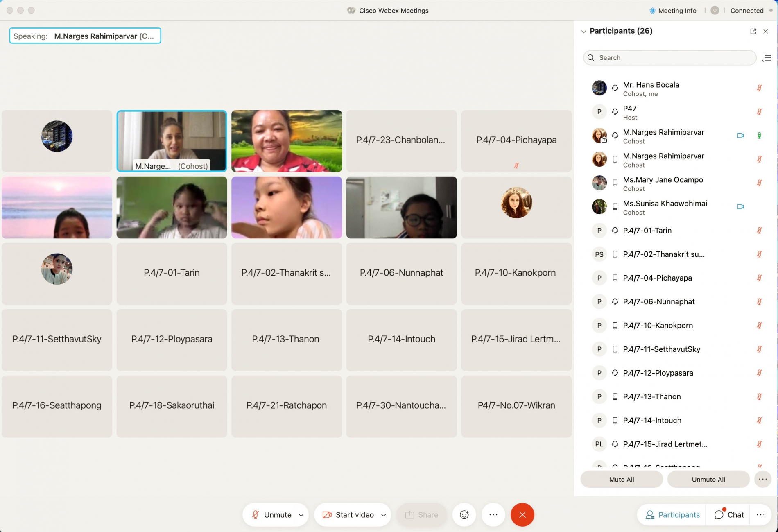Expand audio options arrow beside Unmute
Image resolution: width=778 pixels, height=532 pixels.
tap(301, 515)
